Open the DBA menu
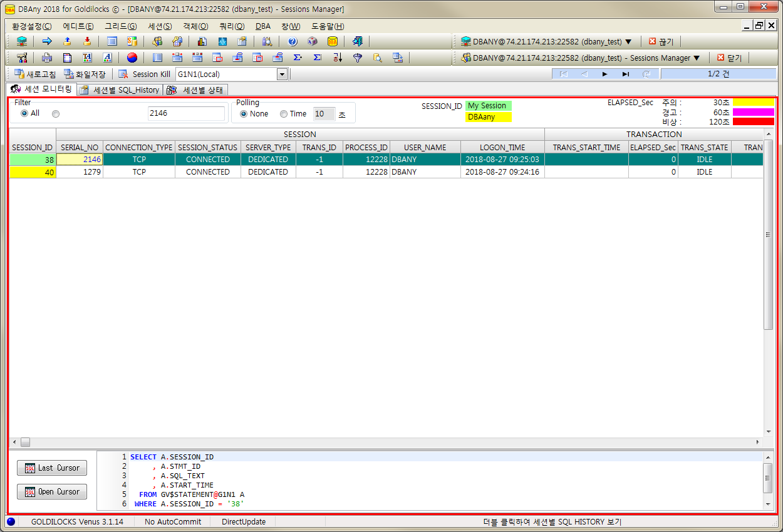The image size is (783, 532). click(263, 26)
